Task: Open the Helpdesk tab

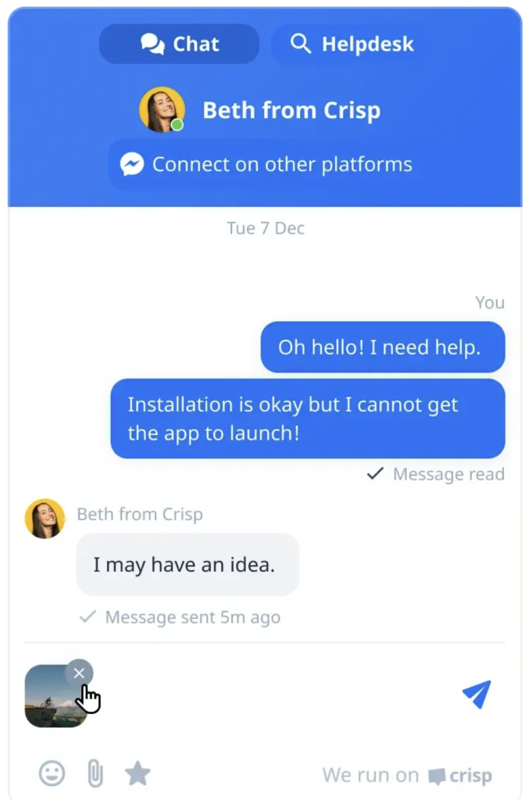Action: tap(352, 44)
